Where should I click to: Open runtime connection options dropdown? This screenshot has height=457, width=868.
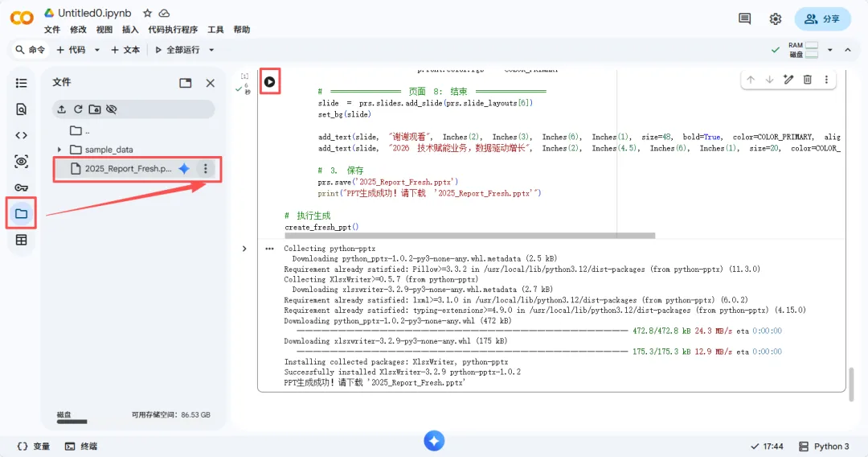pyautogui.click(x=829, y=50)
